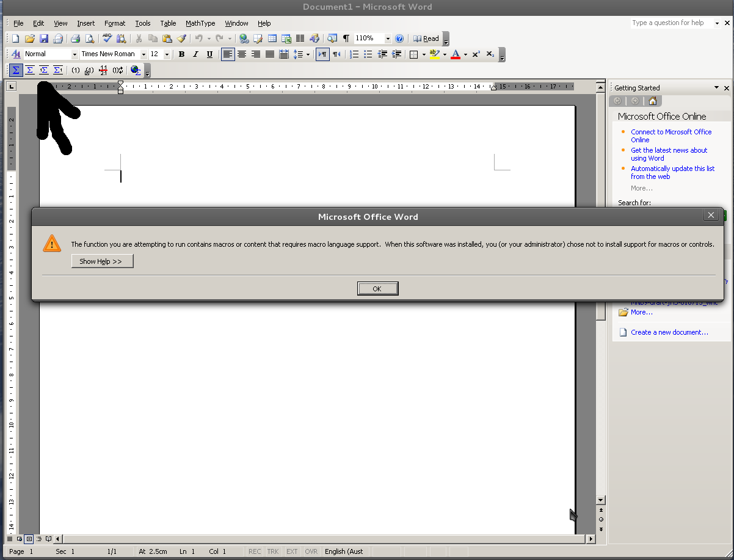
Task: Expand the Borders dropdown arrow
Action: click(424, 54)
